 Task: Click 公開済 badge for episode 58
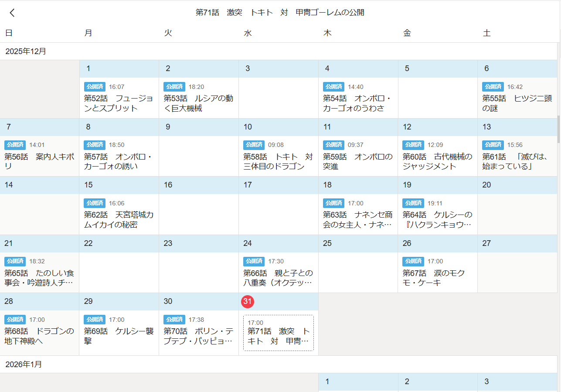click(x=254, y=145)
